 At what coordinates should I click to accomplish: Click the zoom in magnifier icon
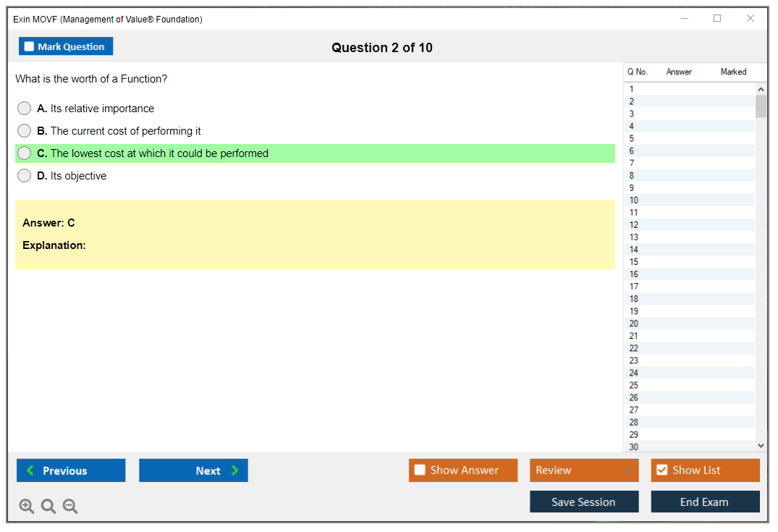pyautogui.click(x=26, y=507)
